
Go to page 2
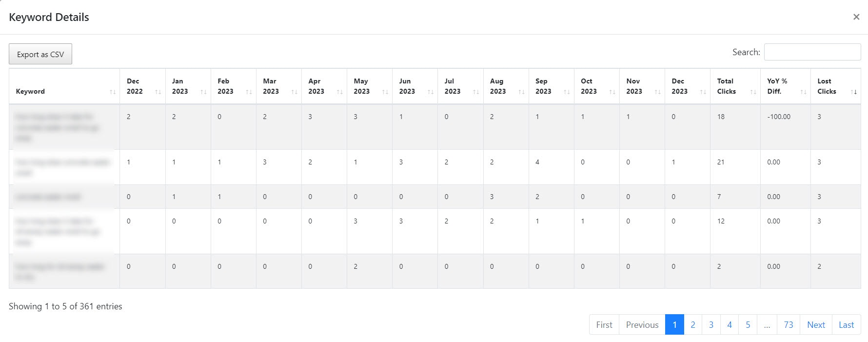coord(692,325)
